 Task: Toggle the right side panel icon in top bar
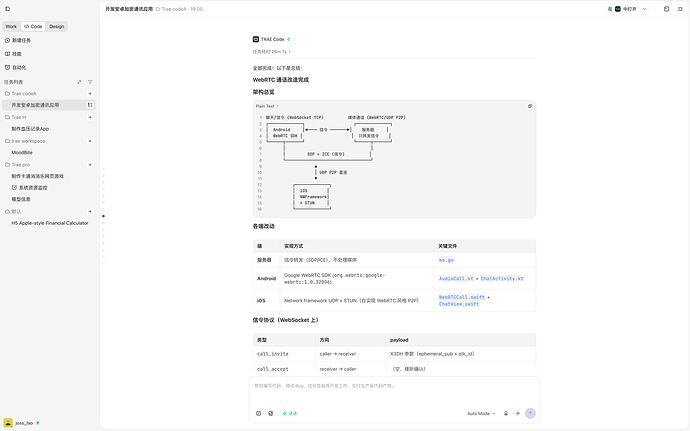pyautogui.click(x=680, y=9)
